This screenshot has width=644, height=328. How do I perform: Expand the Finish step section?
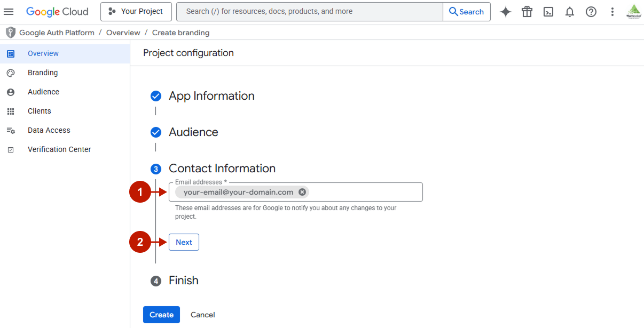(x=185, y=280)
